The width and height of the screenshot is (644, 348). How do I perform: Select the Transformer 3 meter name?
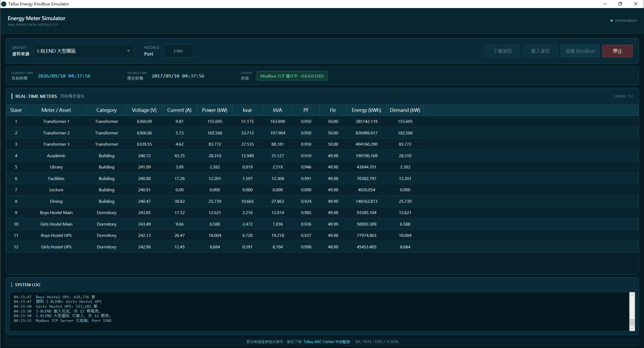(x=56, y=144)
